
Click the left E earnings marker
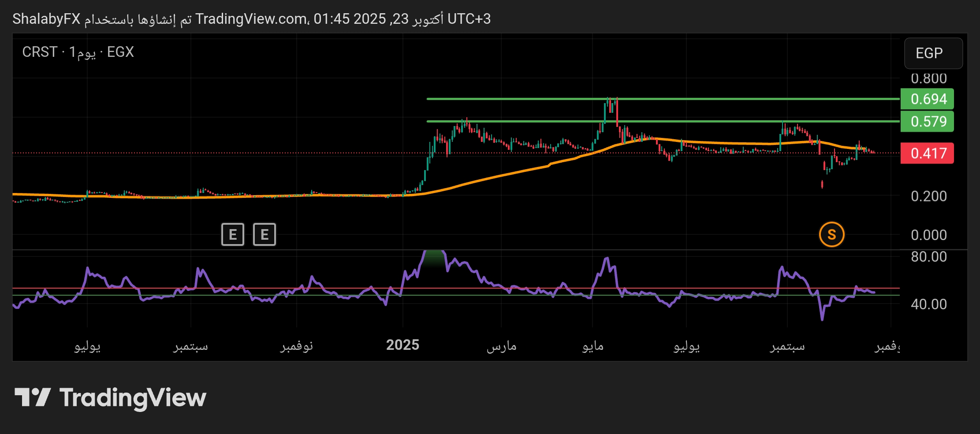(232, 234)
